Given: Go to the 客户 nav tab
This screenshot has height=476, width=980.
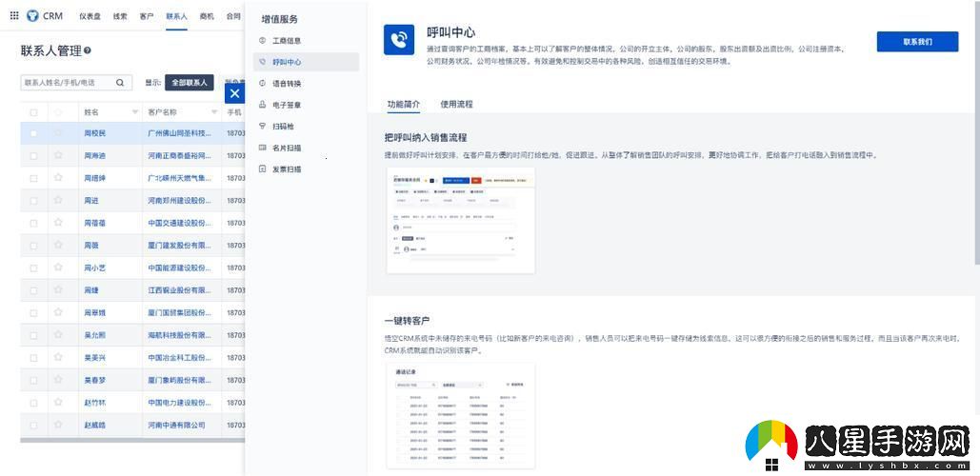Looking at the screenshot, I should point(147,16).
